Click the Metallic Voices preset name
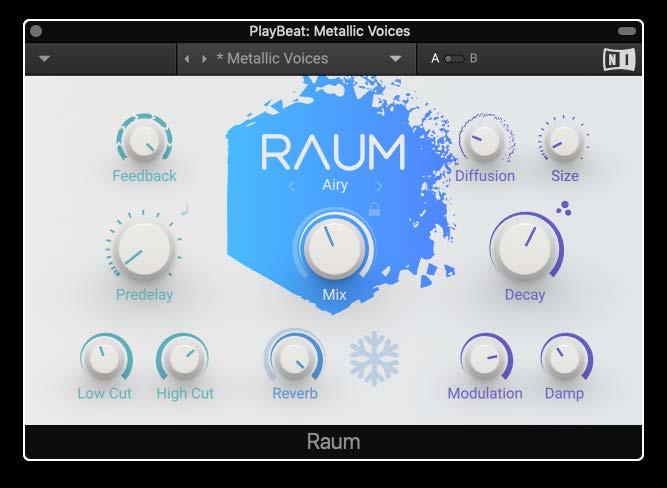The width and height of the screenshot is (667, 488). [x=273, y=58]
